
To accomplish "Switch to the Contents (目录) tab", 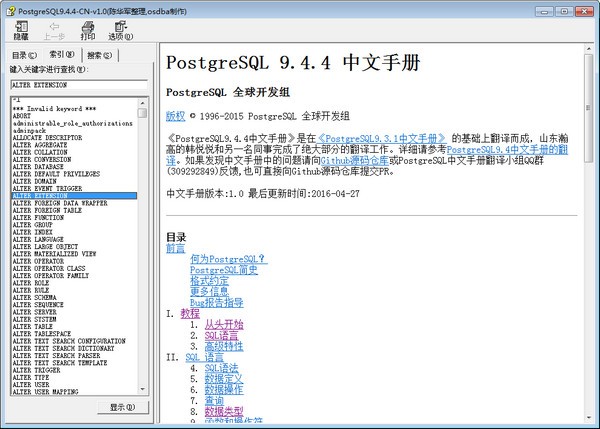I will click(x=23, y=54).
